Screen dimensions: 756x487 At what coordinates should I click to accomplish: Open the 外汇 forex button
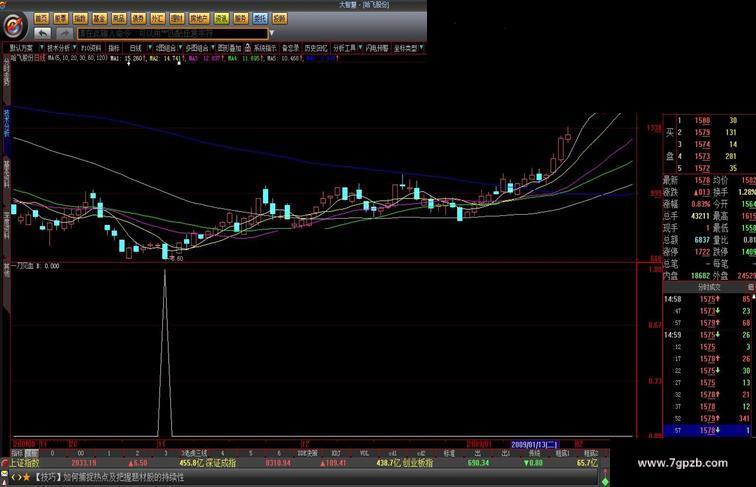click(x=158, y=19)
